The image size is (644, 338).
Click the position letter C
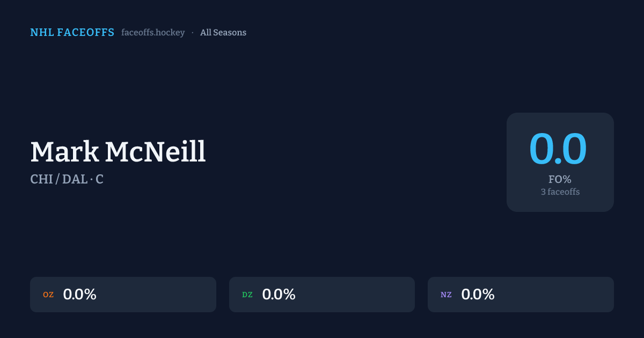pyautogui.click(x=100, y=180)
